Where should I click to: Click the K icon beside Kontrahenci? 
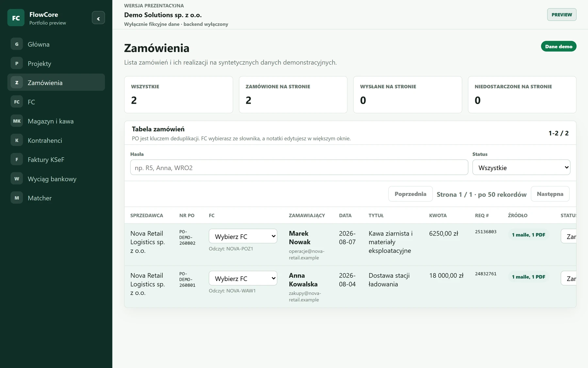click(x=17, y=140)
